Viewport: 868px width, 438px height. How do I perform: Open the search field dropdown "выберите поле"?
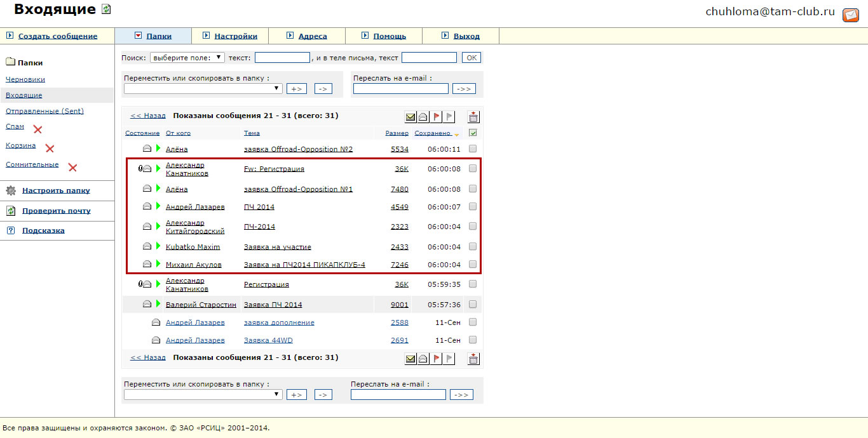click(187, 57)
